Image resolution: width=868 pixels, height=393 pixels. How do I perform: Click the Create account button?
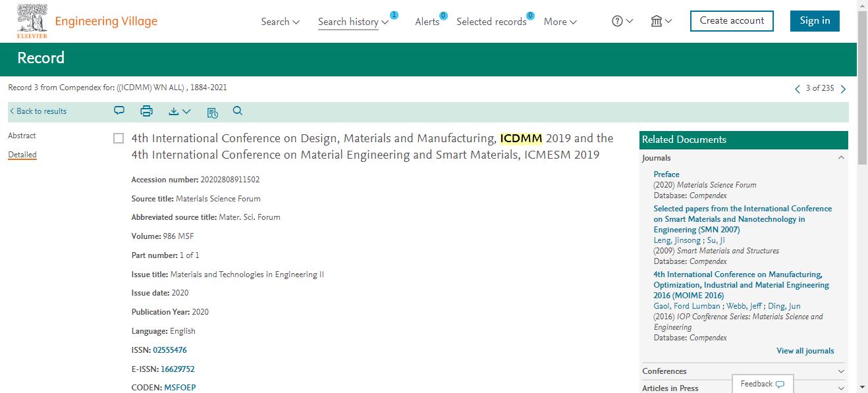click(x=732, y=20)
